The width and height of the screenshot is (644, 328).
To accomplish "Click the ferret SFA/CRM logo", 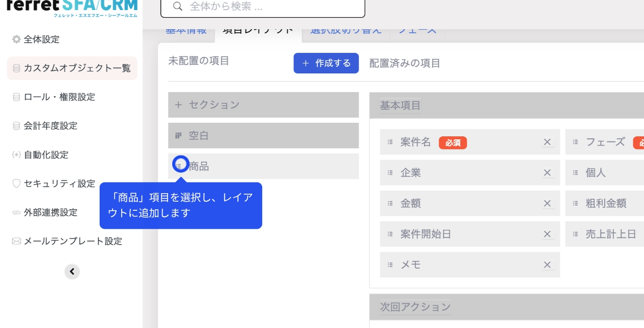I will (72, 9).
